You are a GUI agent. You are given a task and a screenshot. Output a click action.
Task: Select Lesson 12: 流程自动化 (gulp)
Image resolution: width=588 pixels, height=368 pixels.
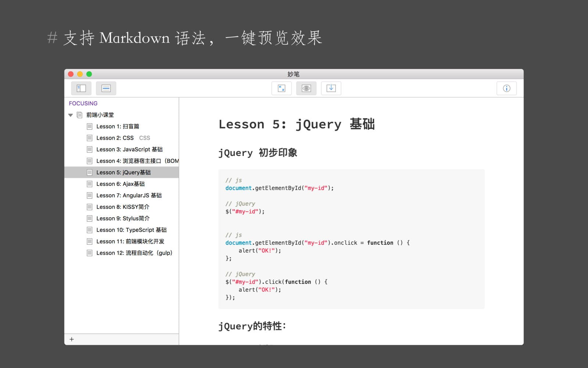[x=122, y=253]
